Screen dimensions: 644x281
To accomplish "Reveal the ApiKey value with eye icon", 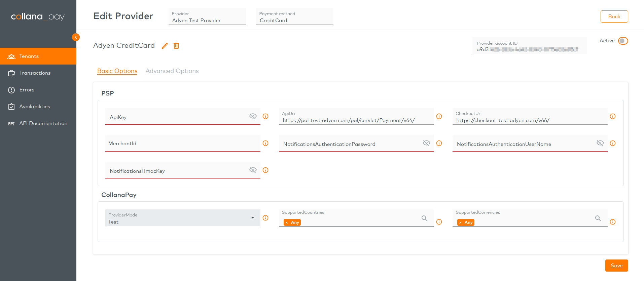I will click(253, 116).
